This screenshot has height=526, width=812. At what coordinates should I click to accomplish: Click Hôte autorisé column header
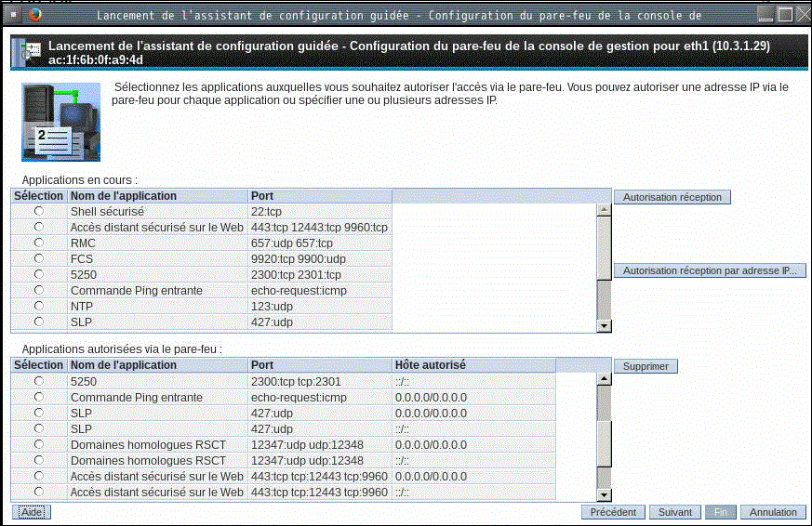(x=473, y=365)
